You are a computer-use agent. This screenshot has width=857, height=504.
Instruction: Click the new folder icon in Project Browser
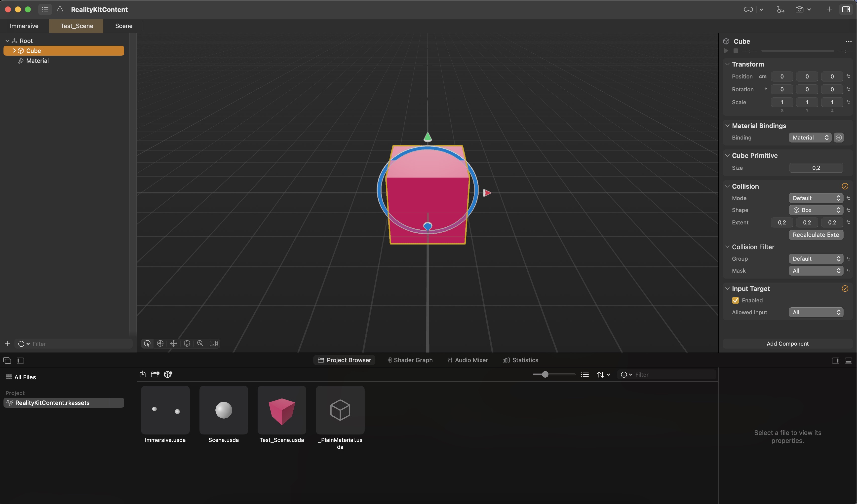[155, 374]
